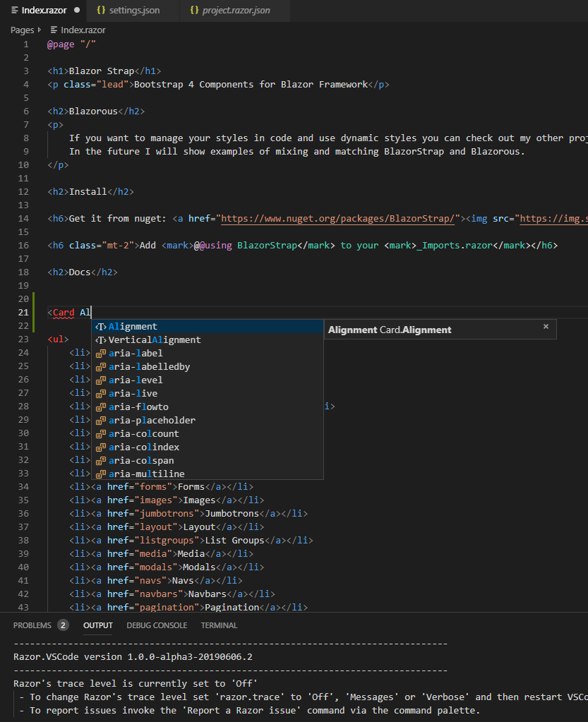Click the Card.Alignment description text
Screen dimensions: 588x722
point(415,330)
